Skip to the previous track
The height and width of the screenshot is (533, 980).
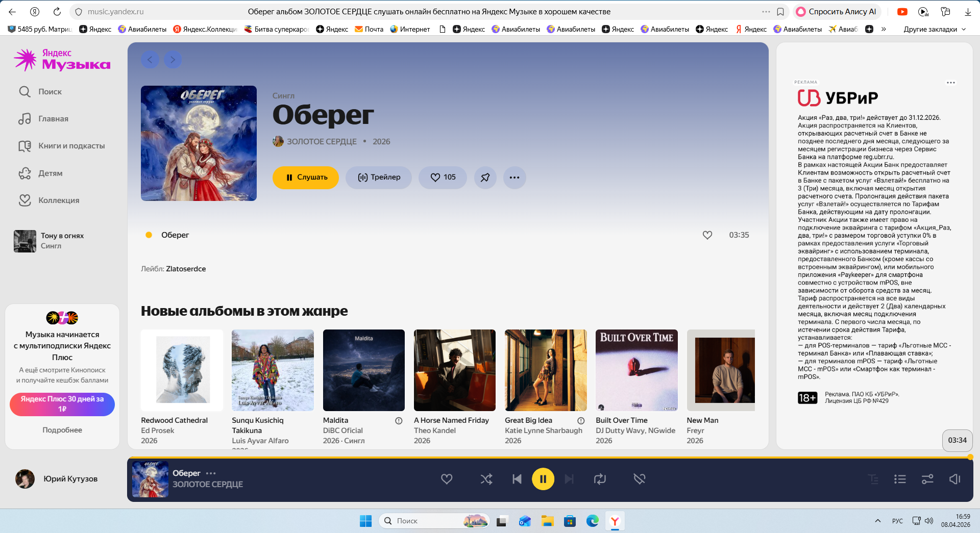[x=517, y=479]
